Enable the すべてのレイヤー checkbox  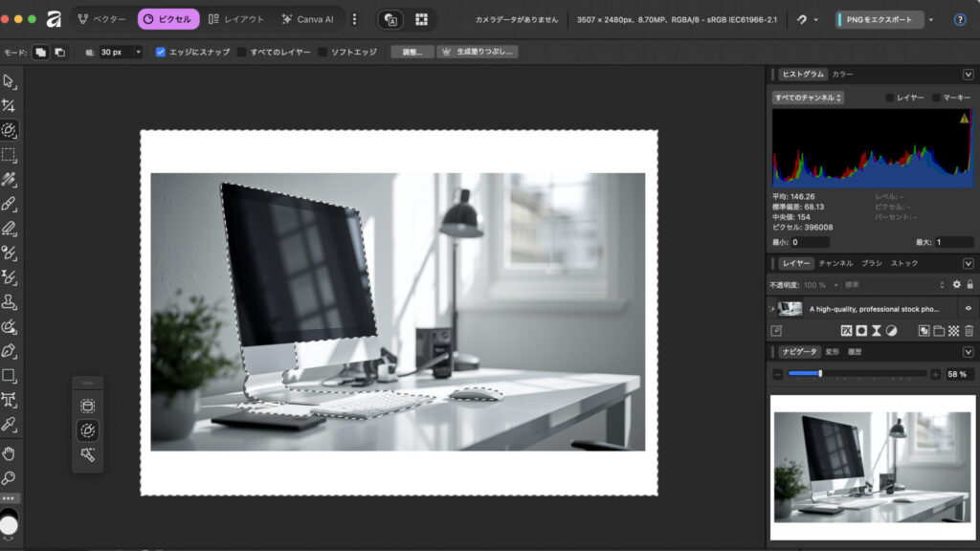[x=242, y=52]
